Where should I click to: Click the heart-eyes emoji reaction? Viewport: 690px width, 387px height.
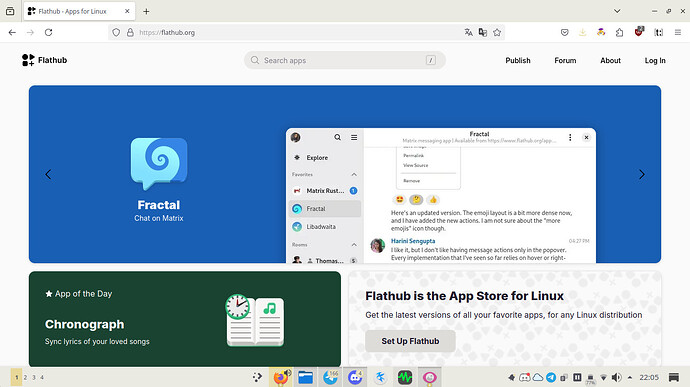(x=400, y=200)
